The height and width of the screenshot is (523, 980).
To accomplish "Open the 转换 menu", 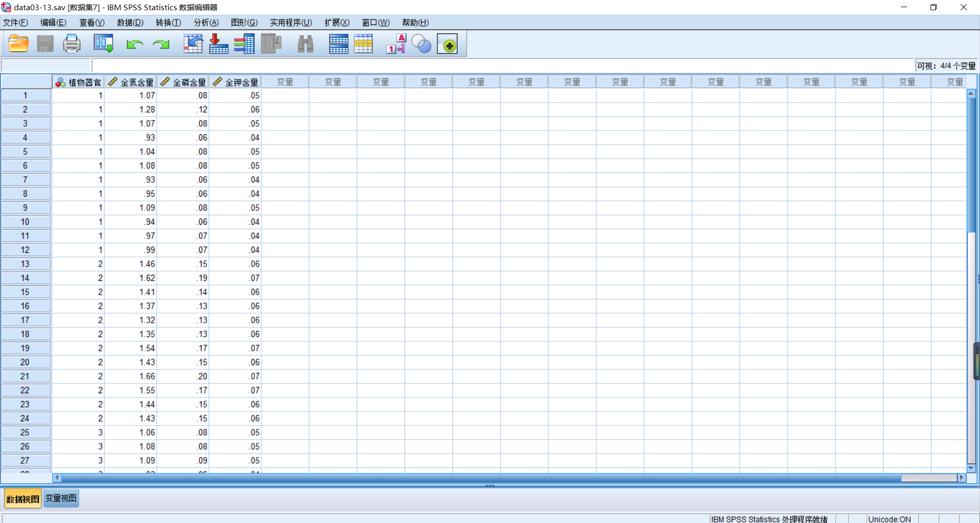I will (168, 22).
